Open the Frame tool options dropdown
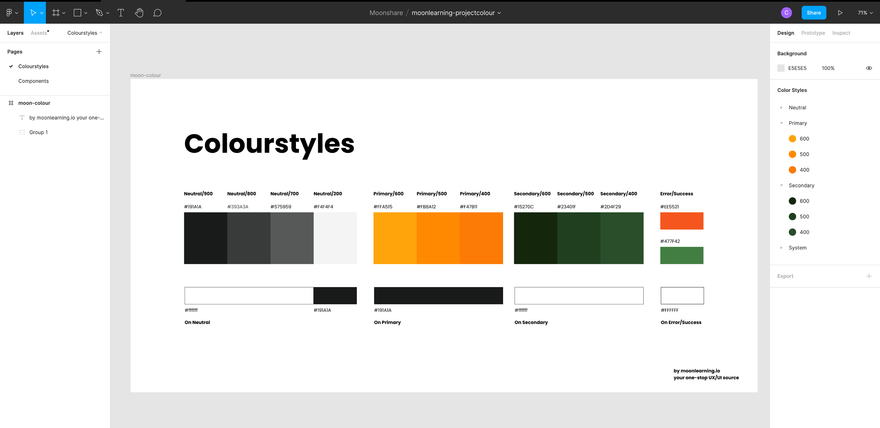Image resolution: width=880 pixels, height=428 pixels. [x=63, y=13]
